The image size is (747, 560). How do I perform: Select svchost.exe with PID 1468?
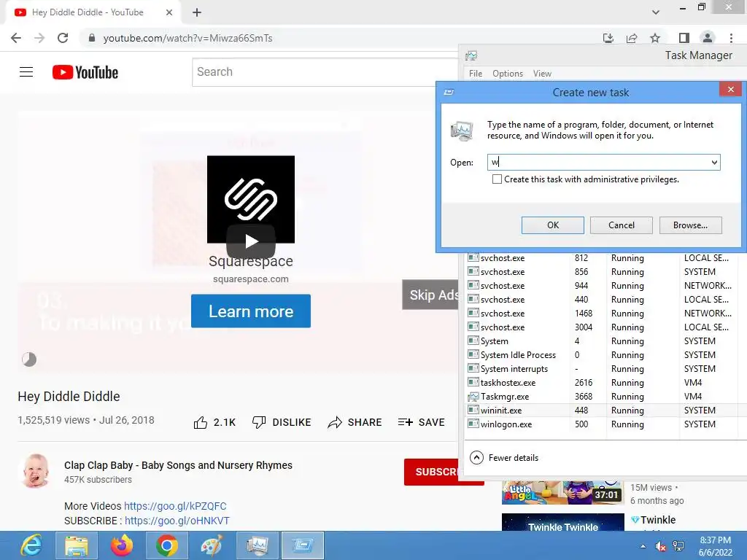pyautogui.click(x=605, y=314)
